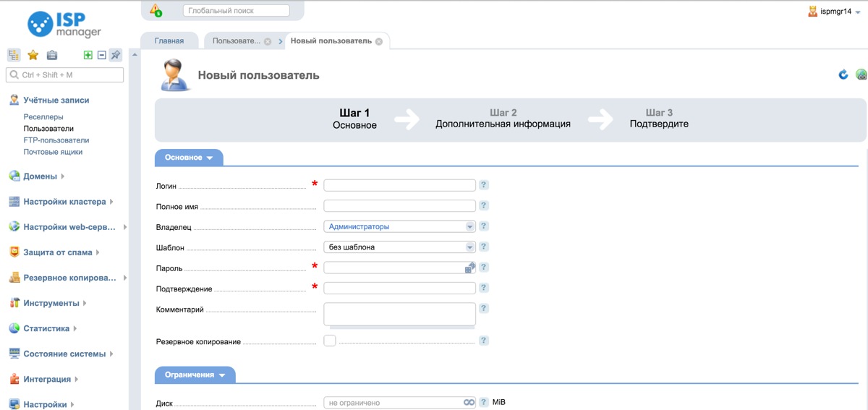Click into the Полное имя input field

(x=399, y=205)
